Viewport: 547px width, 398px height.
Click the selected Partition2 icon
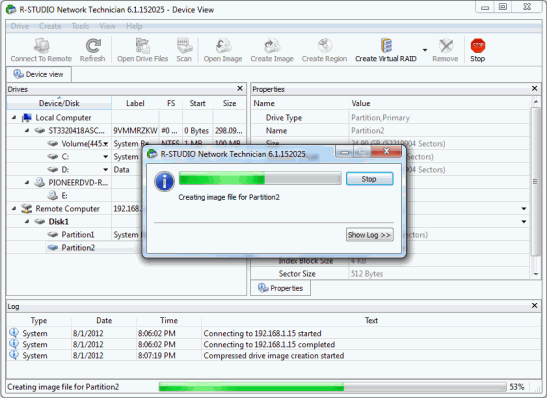[x=53, y=247]
